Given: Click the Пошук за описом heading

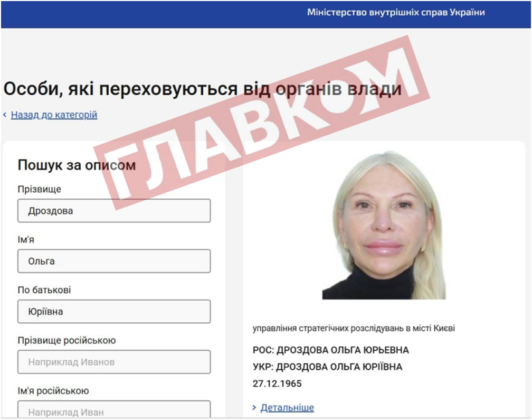Looking at the screenshot, I should click(x=77, y=165).
